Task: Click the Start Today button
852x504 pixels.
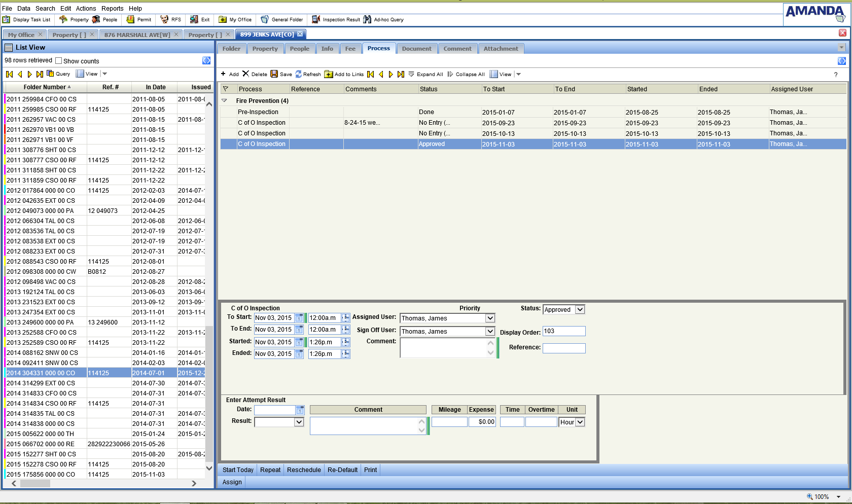Action: click(x=238, y=470)
